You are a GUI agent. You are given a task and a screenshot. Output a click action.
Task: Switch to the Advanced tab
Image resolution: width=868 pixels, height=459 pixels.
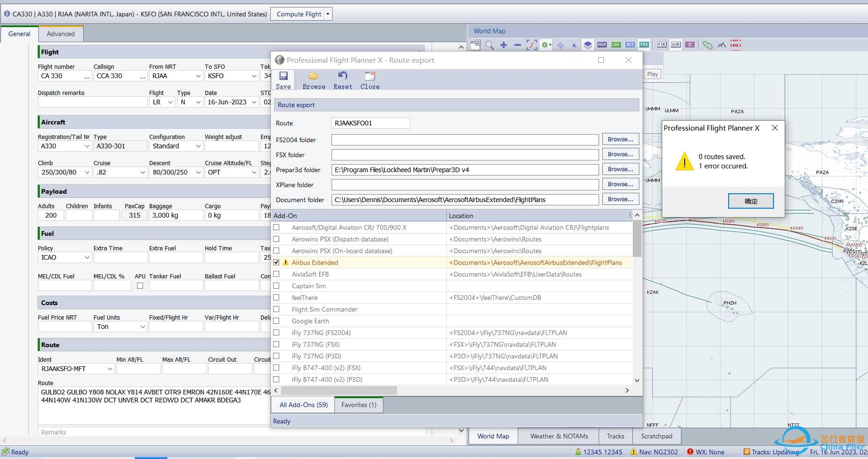(61, 34)
